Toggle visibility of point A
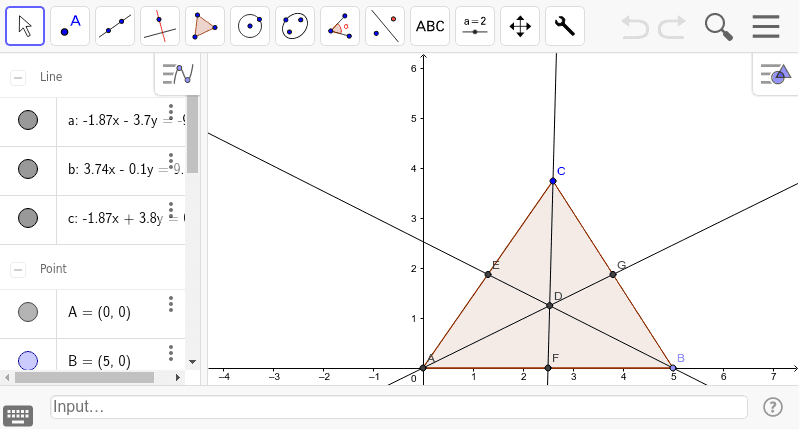Viewport: 800px width, 430px height. click(x=28, y=312)
